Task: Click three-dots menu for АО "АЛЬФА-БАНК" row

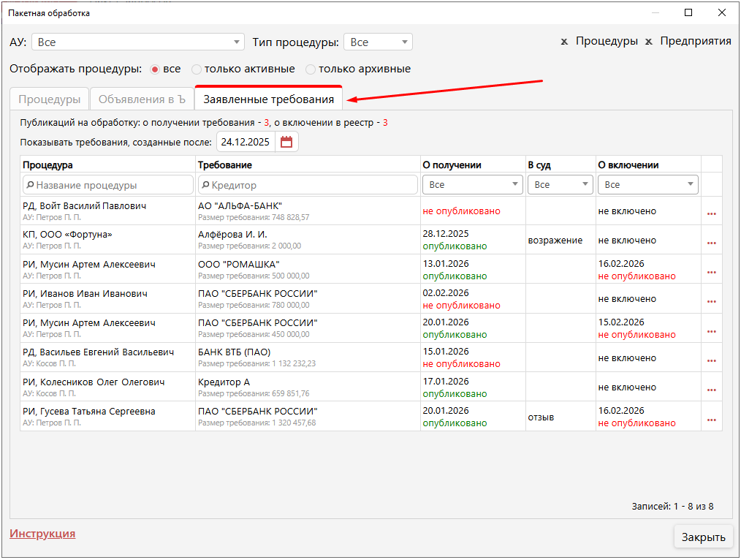Action: tap(711, 213)
